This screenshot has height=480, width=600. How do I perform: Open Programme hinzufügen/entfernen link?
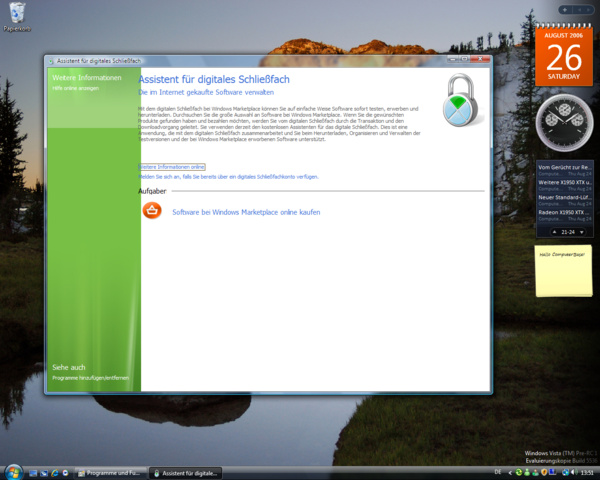pyautogui.click(x=90, y=378)
